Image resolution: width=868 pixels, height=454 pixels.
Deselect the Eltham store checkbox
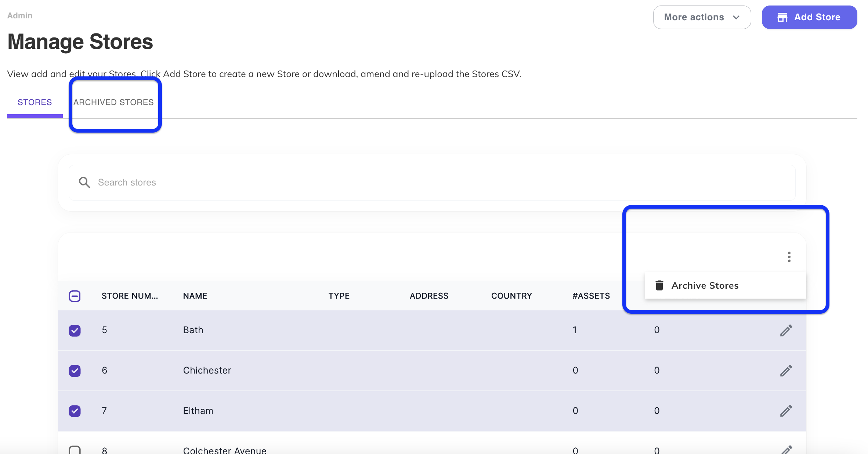tap(75, 411)
